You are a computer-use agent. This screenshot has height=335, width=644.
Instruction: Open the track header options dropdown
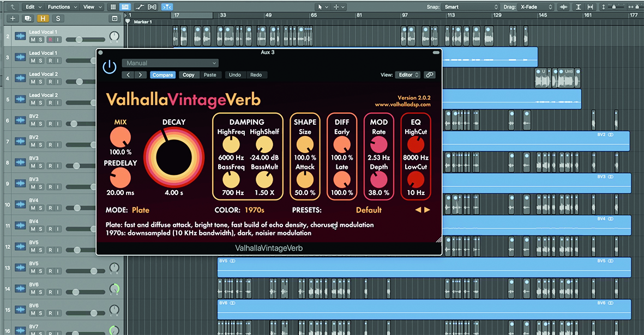(115, 19)
